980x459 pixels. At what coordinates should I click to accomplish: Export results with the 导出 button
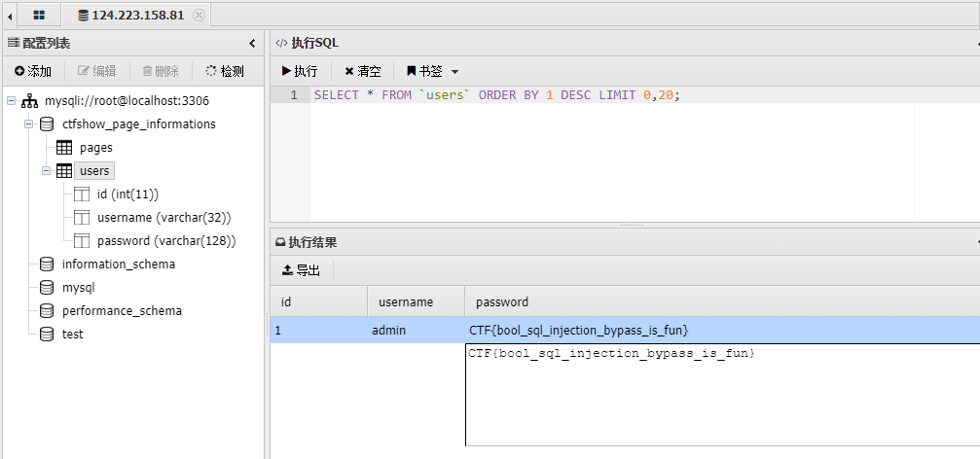[301, 270]
